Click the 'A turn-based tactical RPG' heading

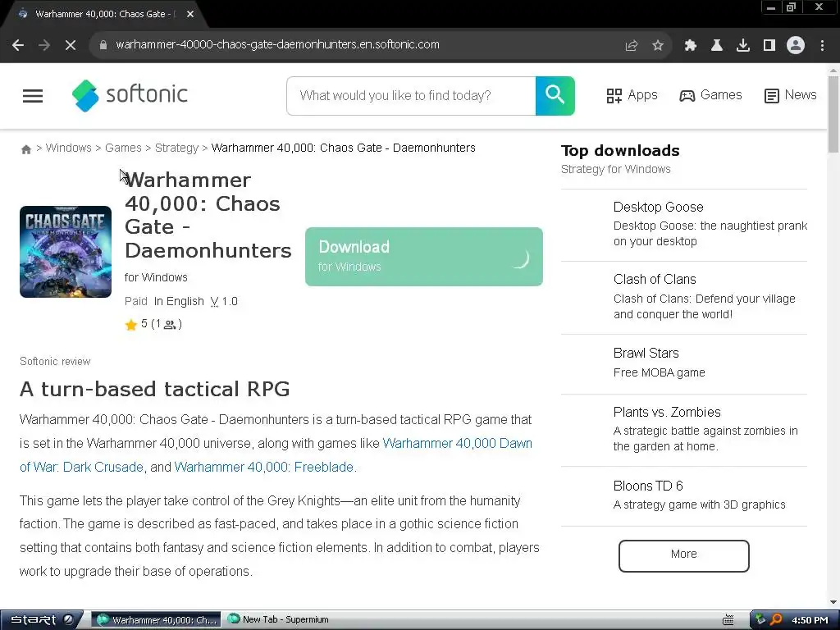click(155, 389)
